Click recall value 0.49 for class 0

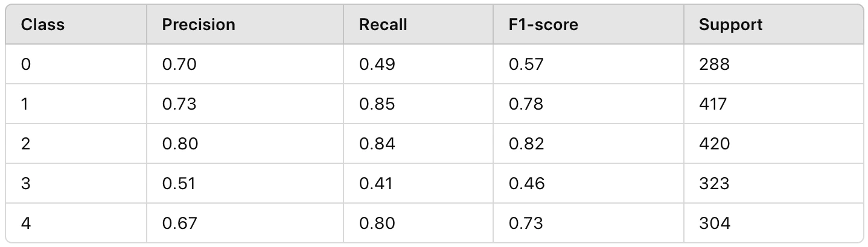point(377,64)
